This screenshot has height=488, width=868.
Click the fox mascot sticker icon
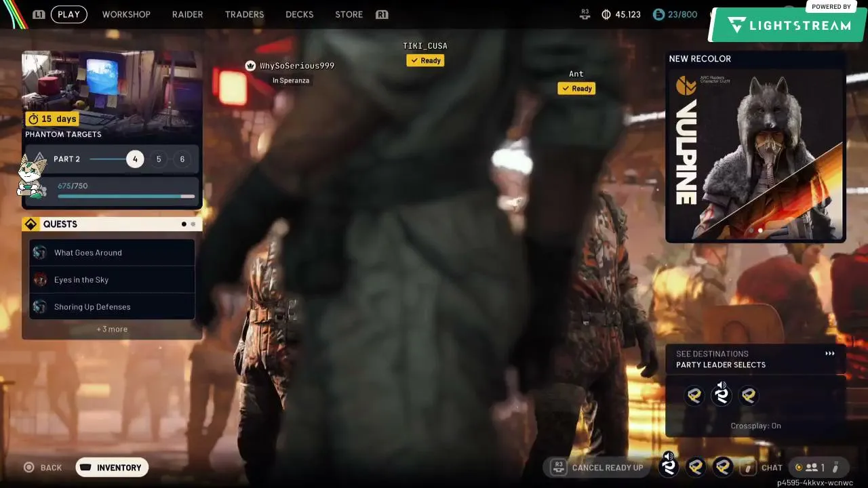[x=31, y=177]
